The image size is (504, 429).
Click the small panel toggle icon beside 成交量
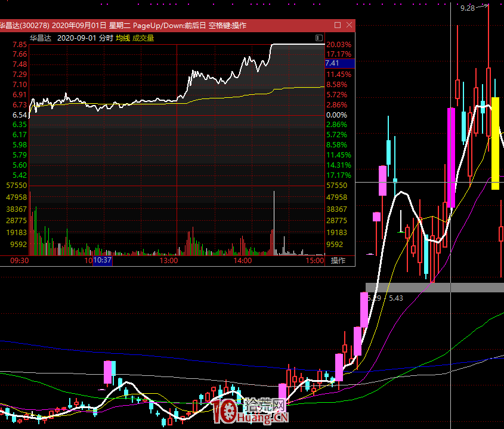tap(317, 38)
